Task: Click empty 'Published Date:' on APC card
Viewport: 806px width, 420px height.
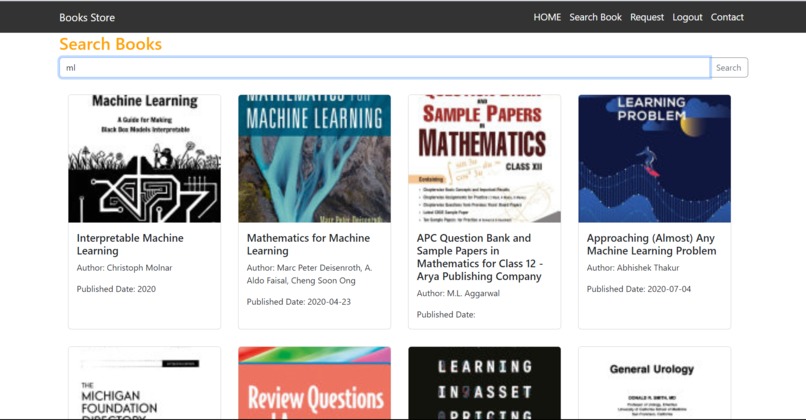Action: coord(446,315)
